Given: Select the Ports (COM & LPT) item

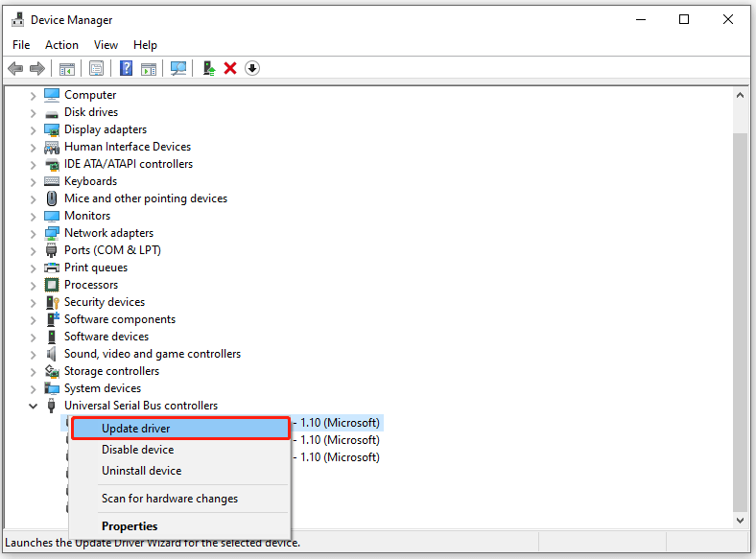Looking at the screenshot, I should coord(112,250).
